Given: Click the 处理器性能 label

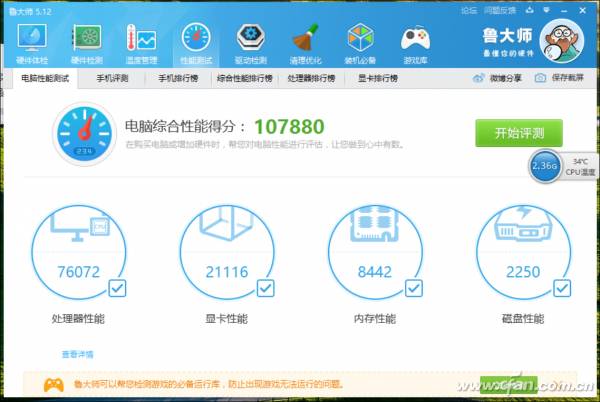Looking at the screenshot, I should [78, 319].
